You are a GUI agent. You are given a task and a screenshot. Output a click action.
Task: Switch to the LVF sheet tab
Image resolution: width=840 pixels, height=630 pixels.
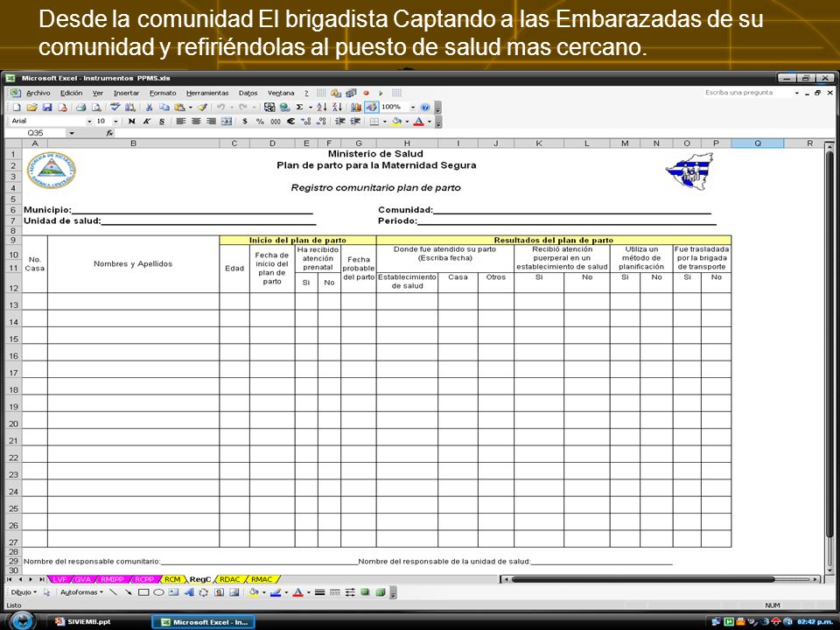pyautogui.click(x=59, y=579)
